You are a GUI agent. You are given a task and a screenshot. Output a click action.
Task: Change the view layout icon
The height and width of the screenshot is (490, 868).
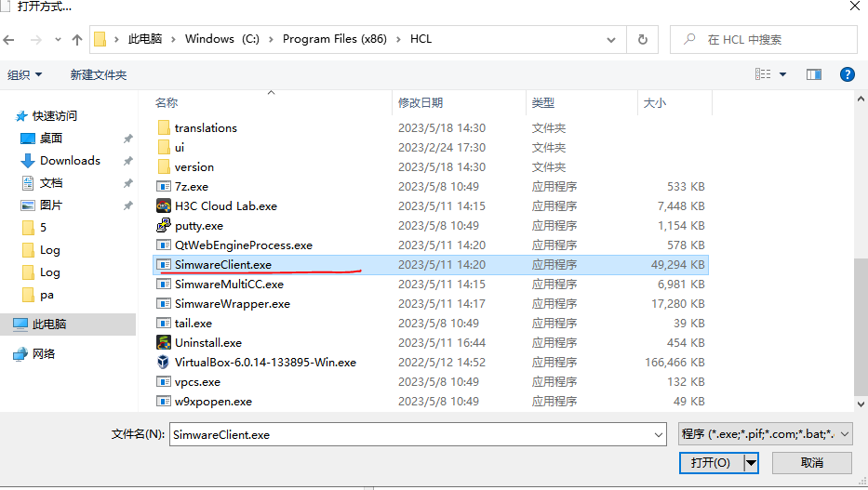tap(763, 74)
